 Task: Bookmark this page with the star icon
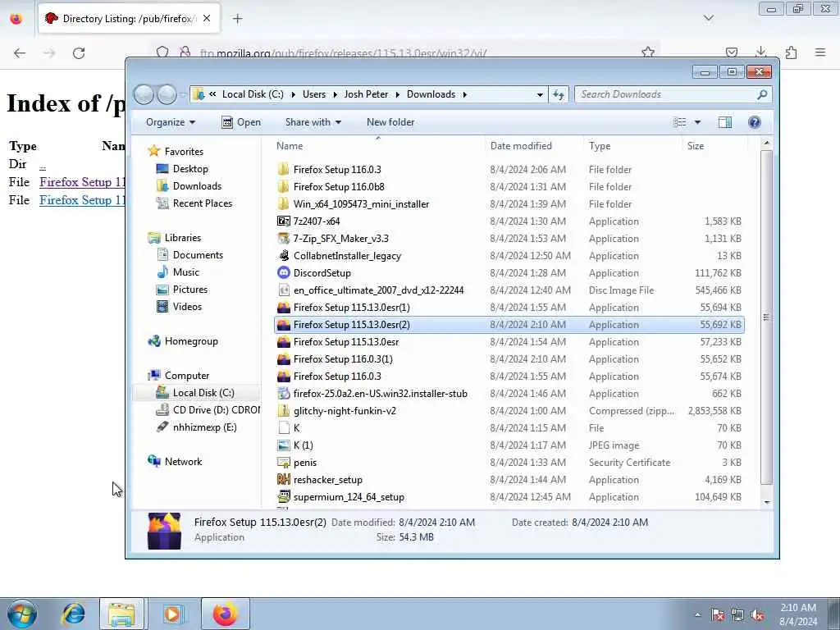648,52
